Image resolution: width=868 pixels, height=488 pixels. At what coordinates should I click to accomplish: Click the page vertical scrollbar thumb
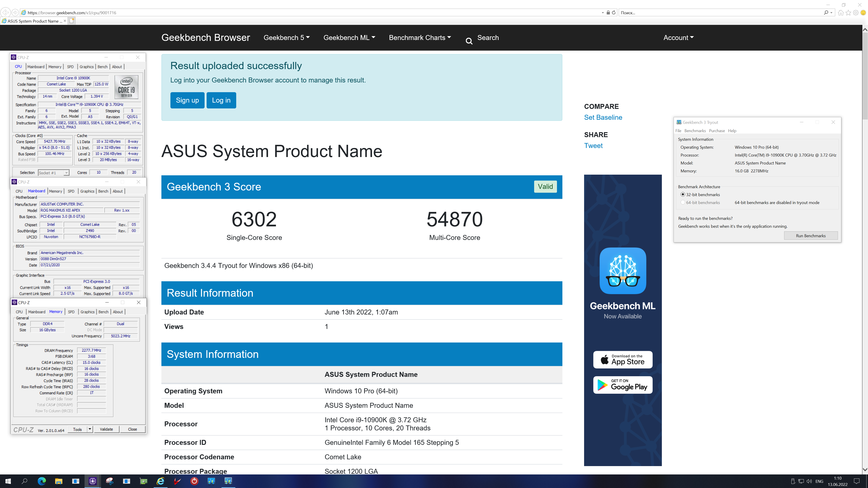(x=865, y=76)
